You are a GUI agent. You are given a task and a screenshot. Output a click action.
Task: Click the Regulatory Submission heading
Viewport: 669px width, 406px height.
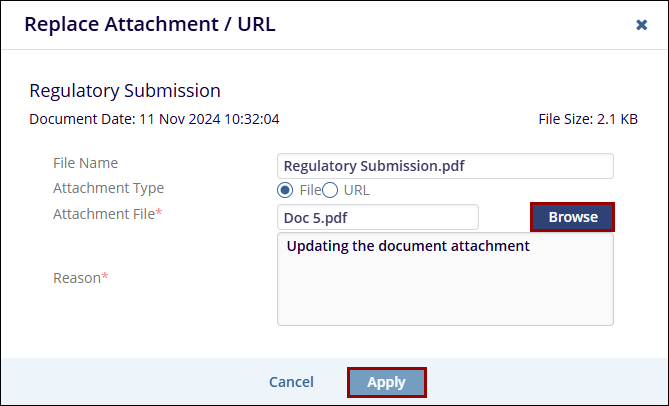[x=125, y=91]
